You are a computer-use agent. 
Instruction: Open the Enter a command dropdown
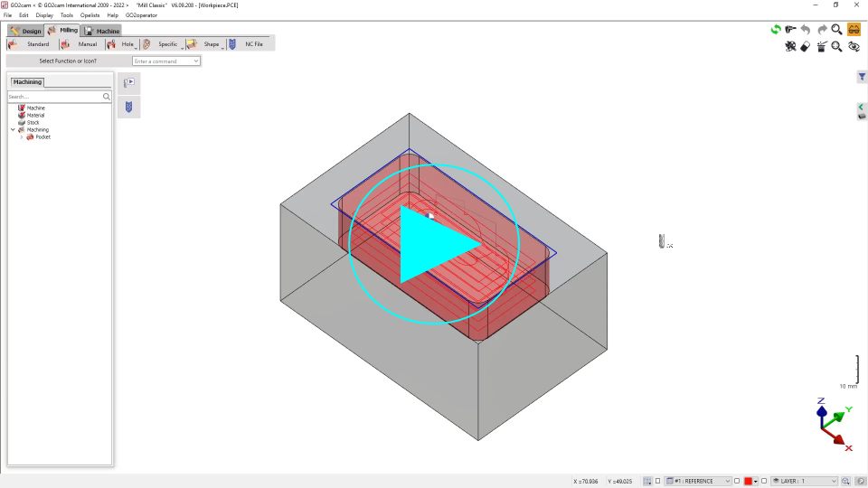(196, 61)
